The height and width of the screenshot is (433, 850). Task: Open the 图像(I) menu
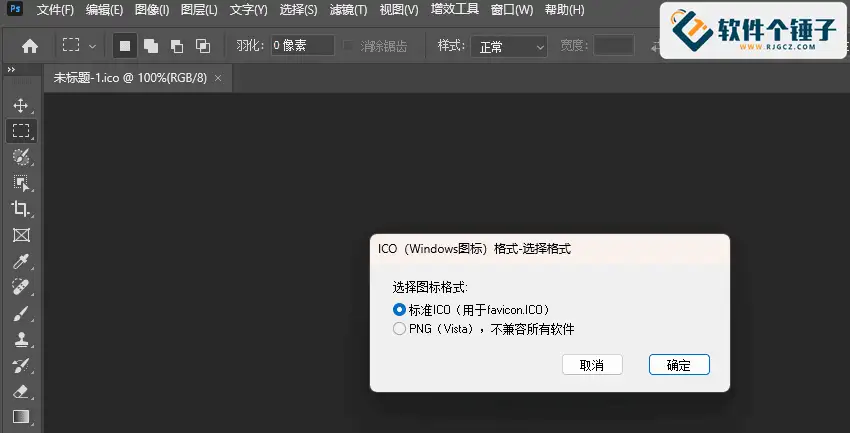point(152,10)
